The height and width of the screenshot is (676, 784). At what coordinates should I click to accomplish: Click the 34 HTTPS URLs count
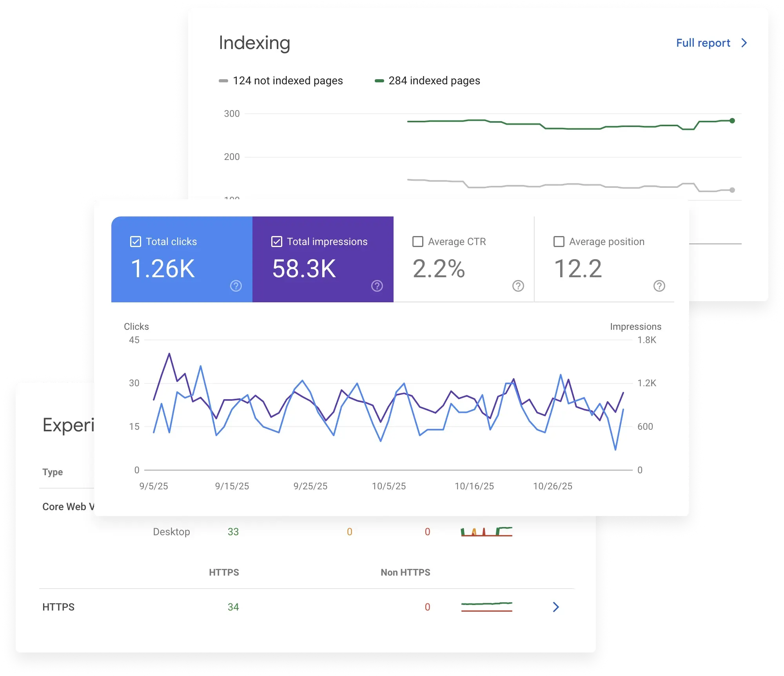click(x=233, y=607)
